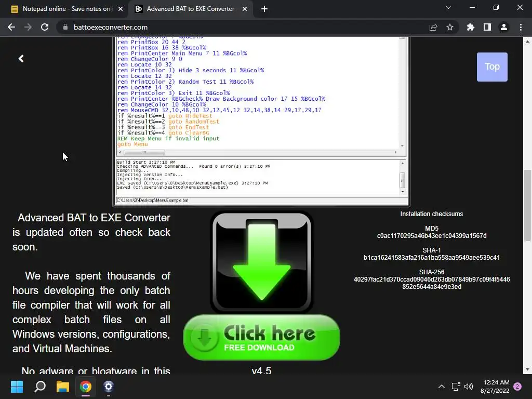
Task: Click the SHA-1 checksum value
Action: pos(432,258)
